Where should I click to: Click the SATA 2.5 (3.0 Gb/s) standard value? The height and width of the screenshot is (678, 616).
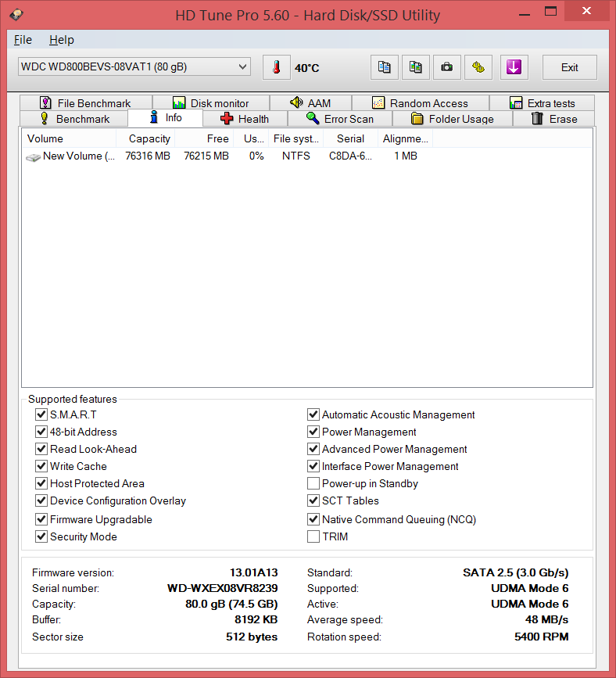click(516, 572)
